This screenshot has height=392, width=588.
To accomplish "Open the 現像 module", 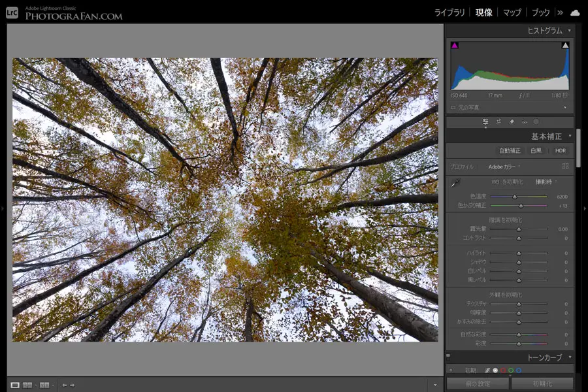I will [x=483, y=13].
